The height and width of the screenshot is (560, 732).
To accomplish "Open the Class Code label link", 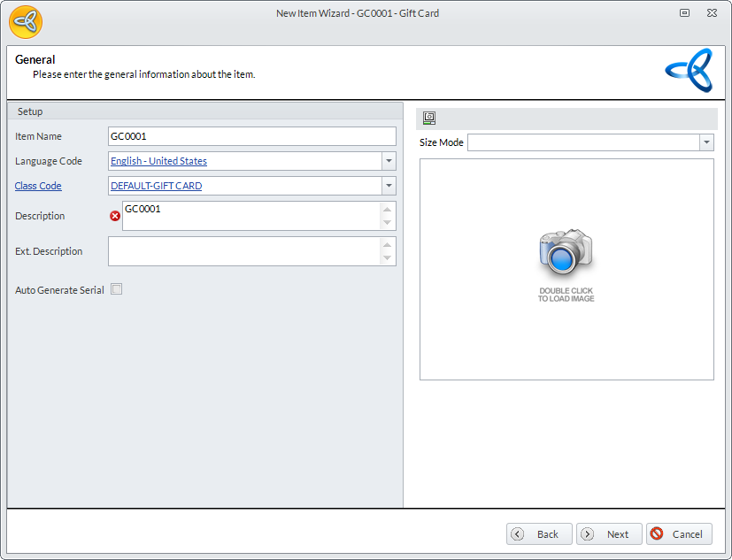I will tap(38, 186).
